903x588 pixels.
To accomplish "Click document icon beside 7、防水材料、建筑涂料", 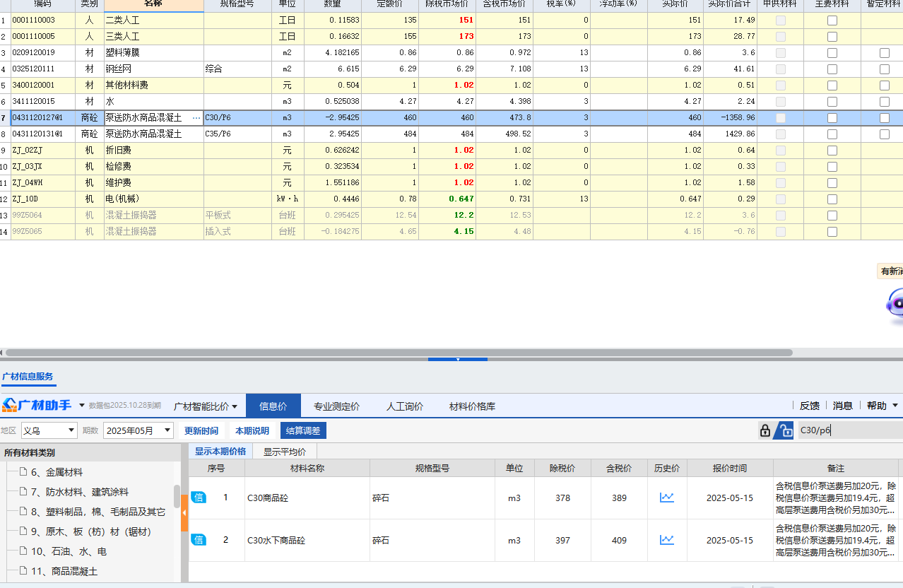I will click(23, 492).
